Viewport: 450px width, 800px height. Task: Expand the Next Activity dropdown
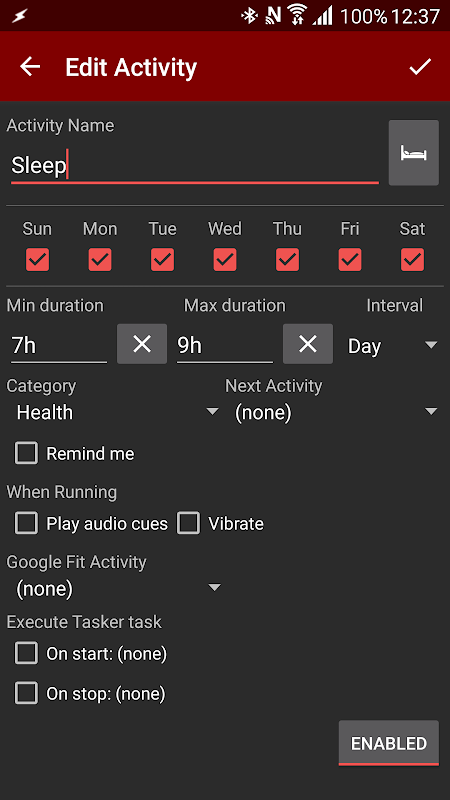pos(335,412)
